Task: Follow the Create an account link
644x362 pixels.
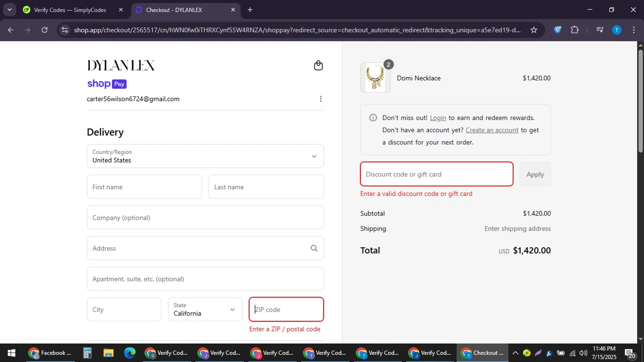Action: click(x=492, y=130)
